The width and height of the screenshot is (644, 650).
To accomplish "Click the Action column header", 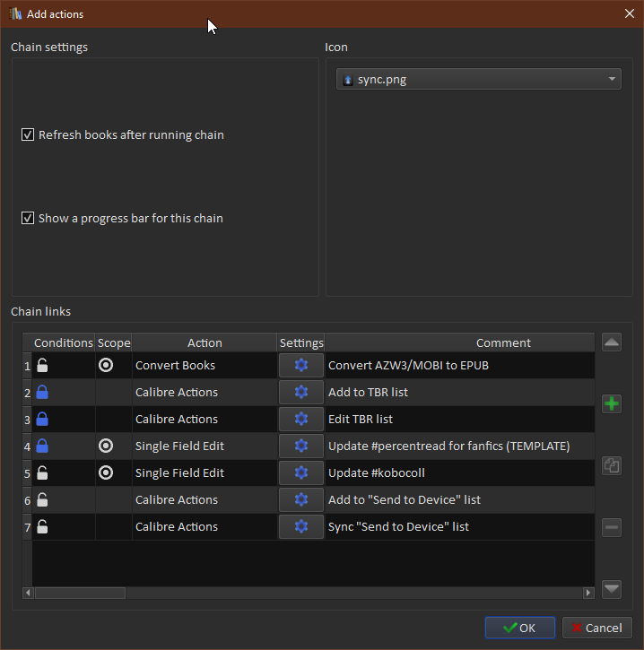I will (205, 342).
